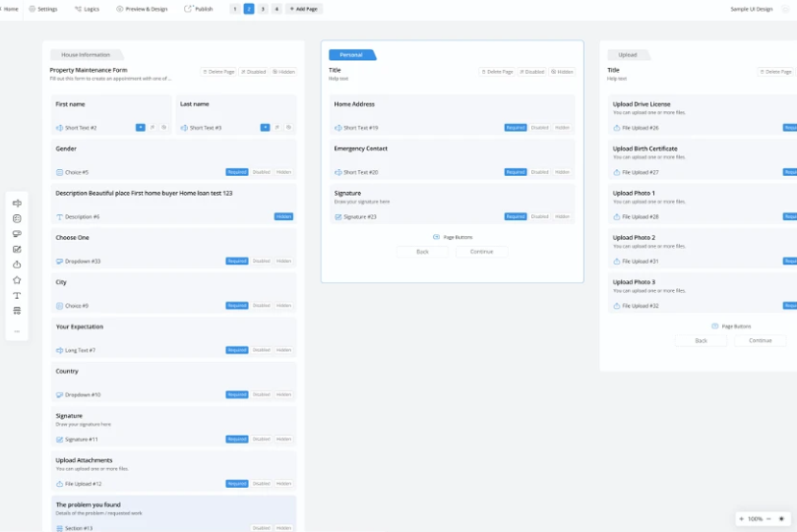Image resolution: width=797 pixels, height=532 pixels.
Task: Click the minus zoom icon
Action: 768,519
